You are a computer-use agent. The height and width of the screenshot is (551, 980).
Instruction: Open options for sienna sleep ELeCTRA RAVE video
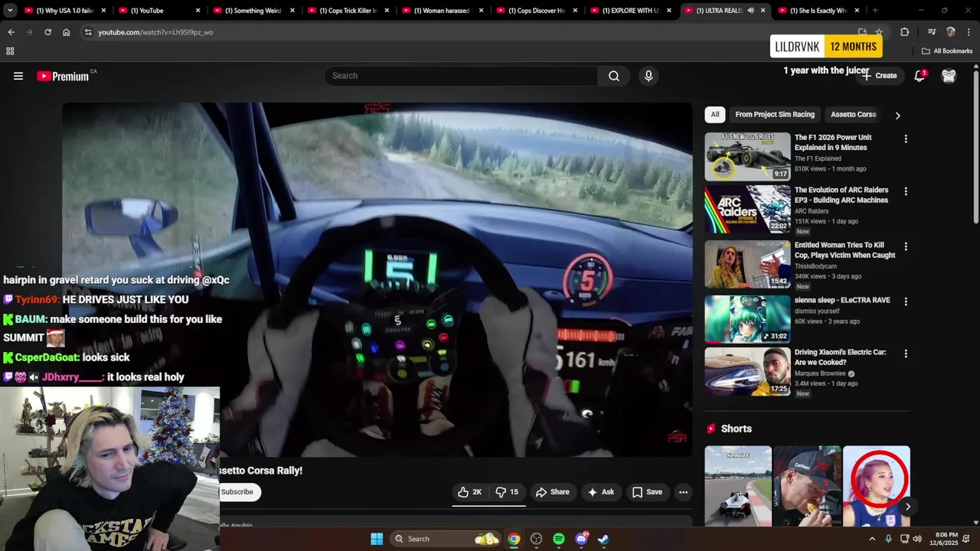pyautogui.click(x=906, y=302)
